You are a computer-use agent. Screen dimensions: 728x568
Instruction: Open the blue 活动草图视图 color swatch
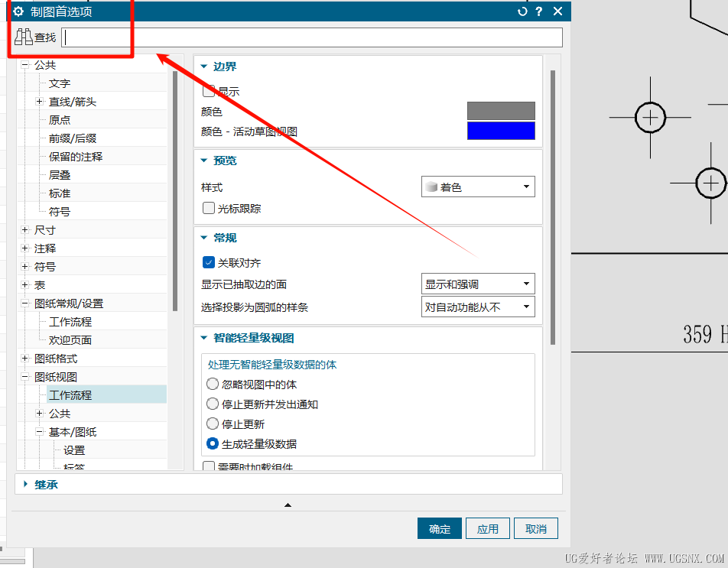[x=501, y=131]
